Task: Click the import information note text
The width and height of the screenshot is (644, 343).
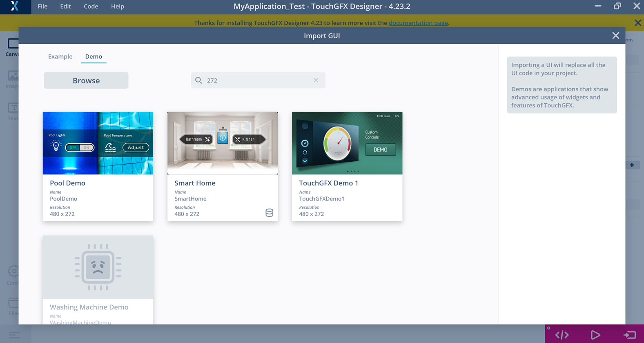Action: point(562,85)
